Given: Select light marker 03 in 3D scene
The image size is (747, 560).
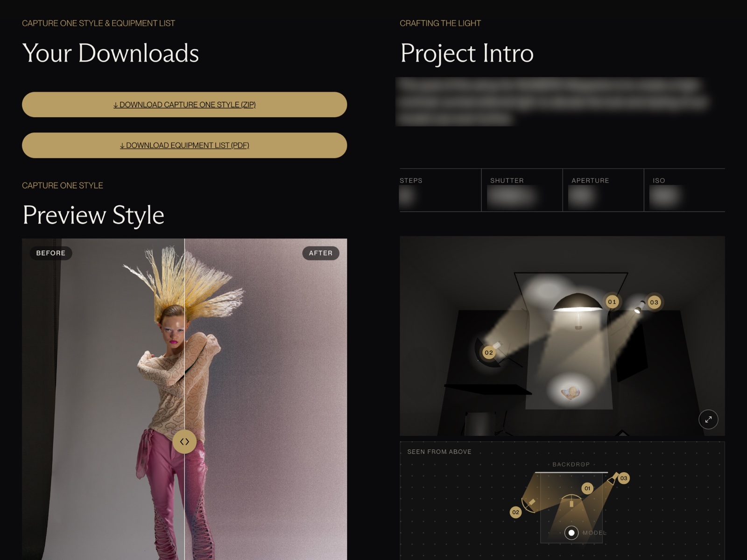Looking at the screenshot, I should tap(654, 302).
